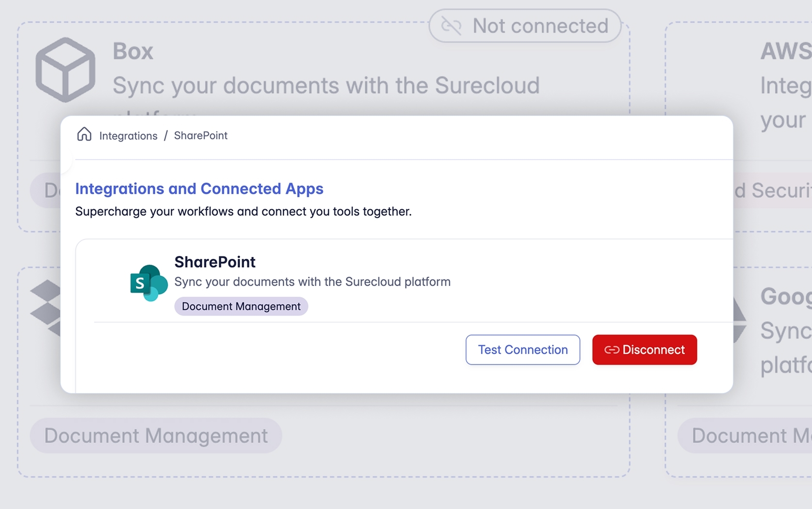Go back to Integrations via breadcrumb
The image size is (812, 509).
coord(128,136)
